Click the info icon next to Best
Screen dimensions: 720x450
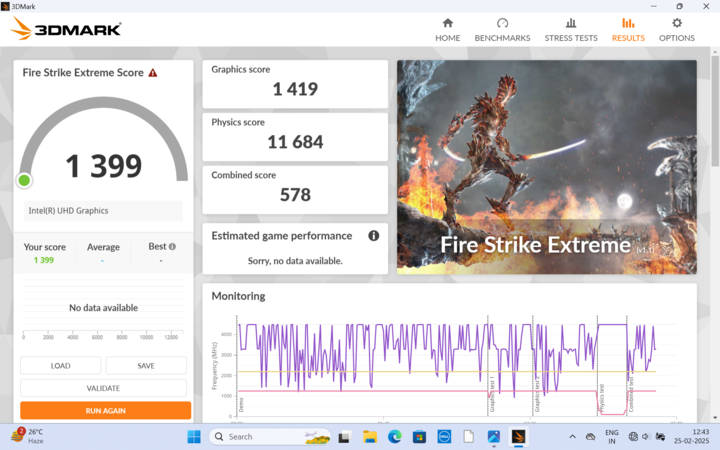pos(172,247)
